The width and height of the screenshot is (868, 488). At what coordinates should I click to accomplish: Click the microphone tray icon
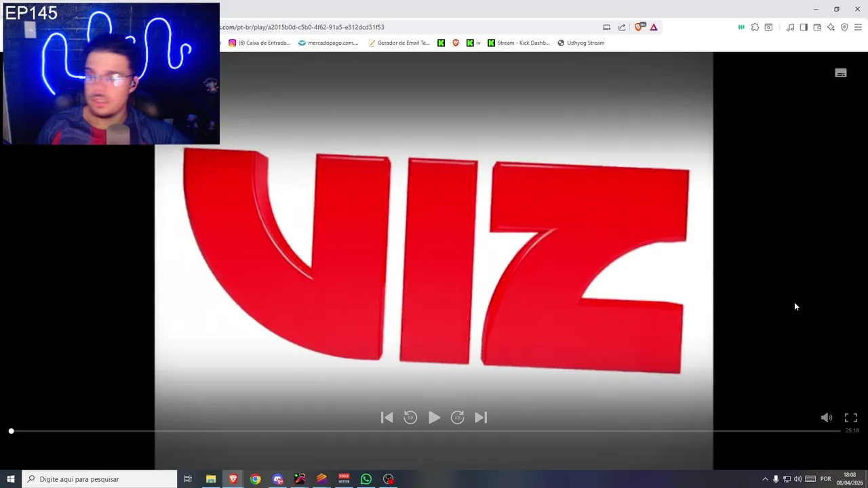pyautogui.click(x=776, y=479)
